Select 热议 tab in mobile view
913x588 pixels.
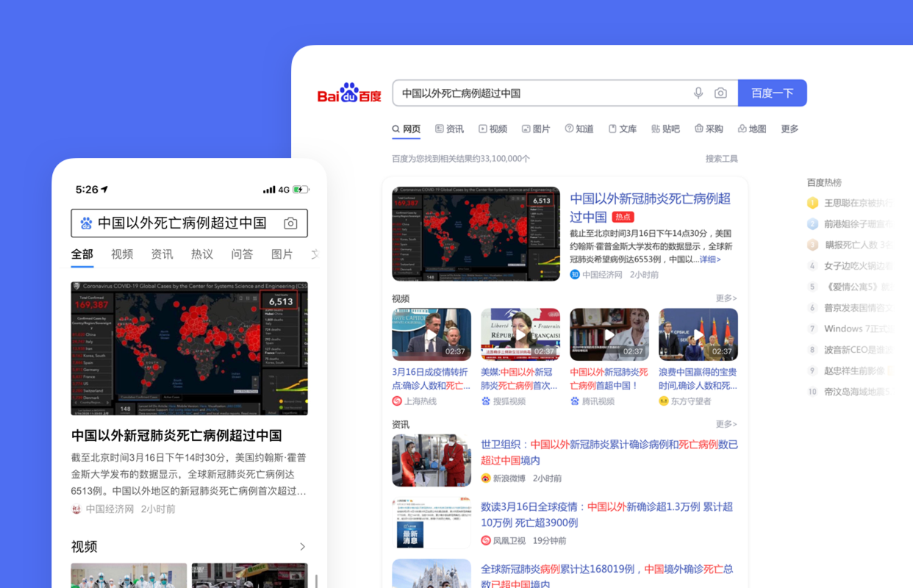point(202,254)
